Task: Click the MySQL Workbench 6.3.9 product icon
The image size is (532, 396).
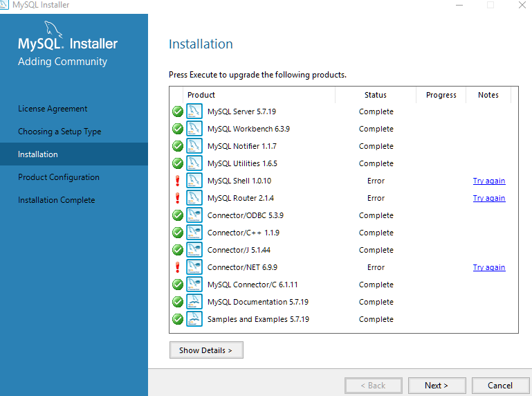Action: 194,129
